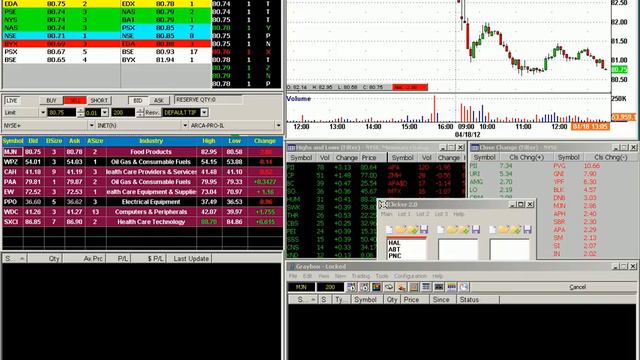Toggle the ASK price button
Image resolution: width=640 pixels, height=360 pixels.
tap(159, 100)
